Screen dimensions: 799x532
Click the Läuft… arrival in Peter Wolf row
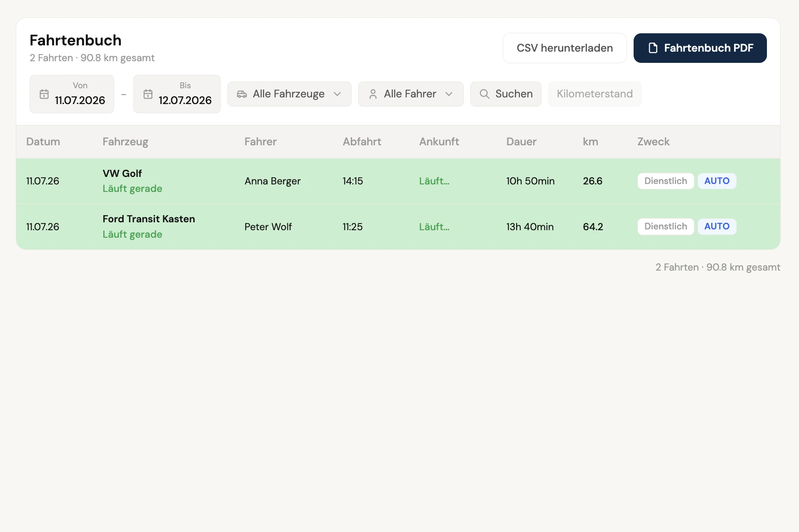[x=434, y=227]
